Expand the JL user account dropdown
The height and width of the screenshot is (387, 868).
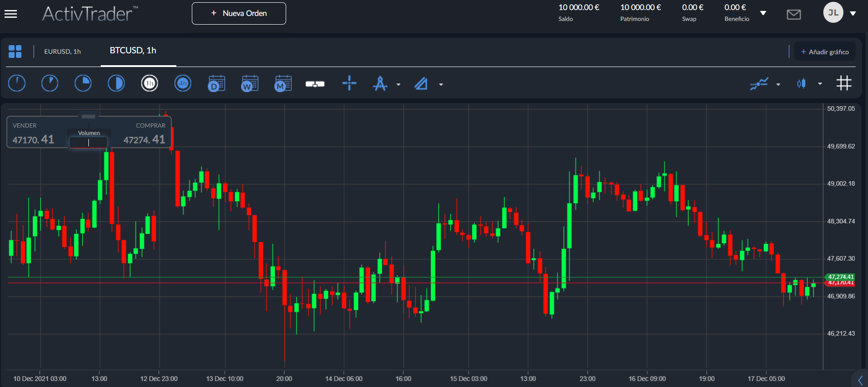pos(853,14)
